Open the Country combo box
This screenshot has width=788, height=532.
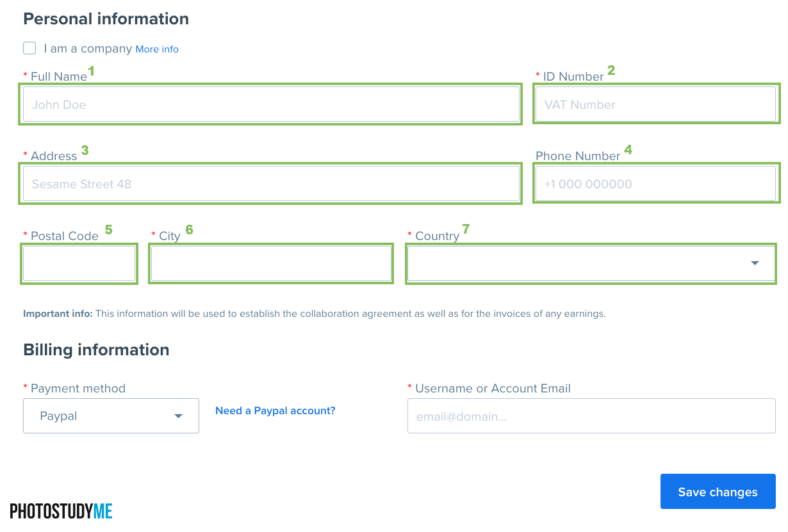591,264
